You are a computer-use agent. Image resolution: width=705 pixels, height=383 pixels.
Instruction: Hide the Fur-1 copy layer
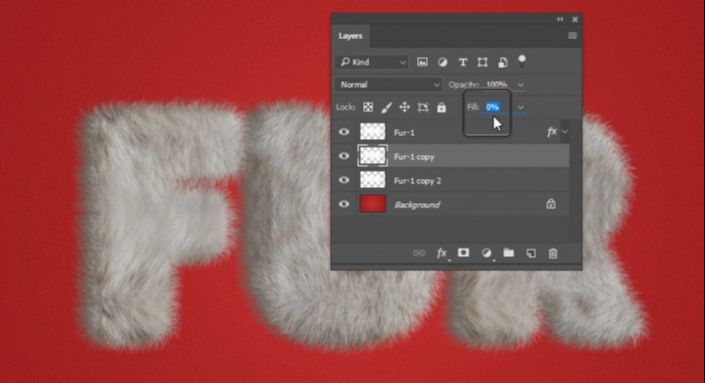coord(344,156)
